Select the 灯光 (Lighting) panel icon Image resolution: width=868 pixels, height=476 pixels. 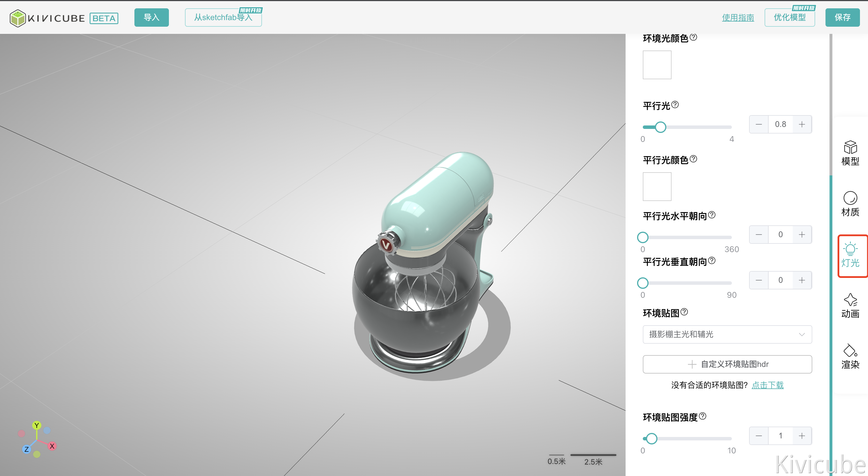click(x=850, y=255)
